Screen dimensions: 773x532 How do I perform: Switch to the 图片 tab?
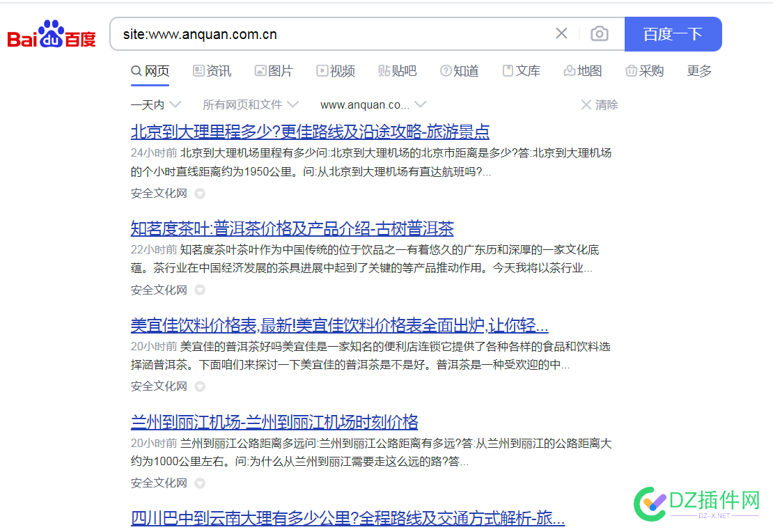tap(274, 71)
